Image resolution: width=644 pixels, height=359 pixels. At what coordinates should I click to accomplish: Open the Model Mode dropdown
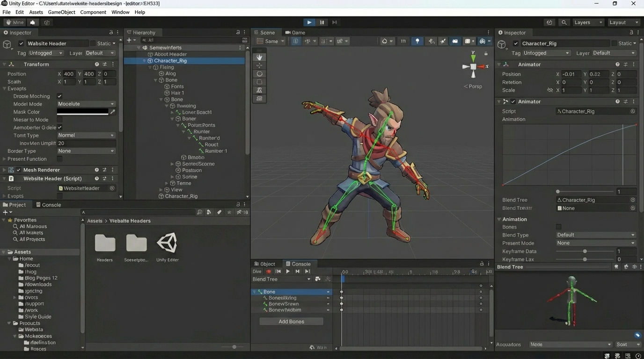pyautogui.click(x=86, y=104)
